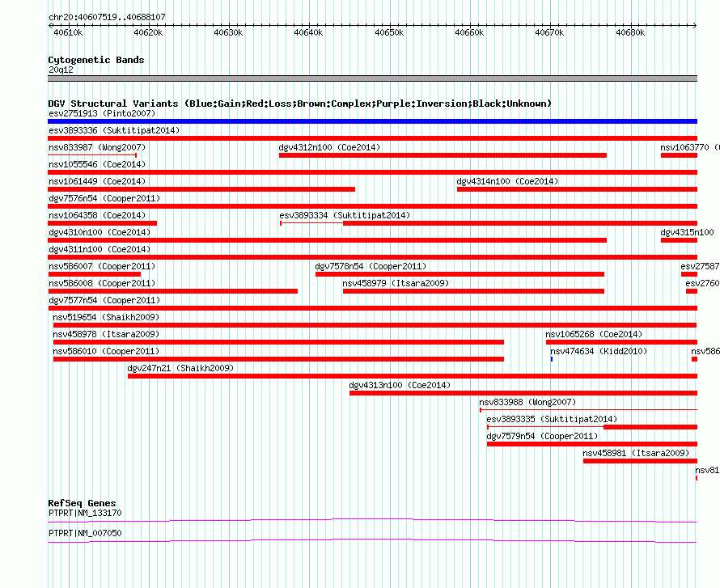Viewport: 720px width, 588px height.
Task: Click the 40650k ruler position
Action: click(x=389, y=32)
